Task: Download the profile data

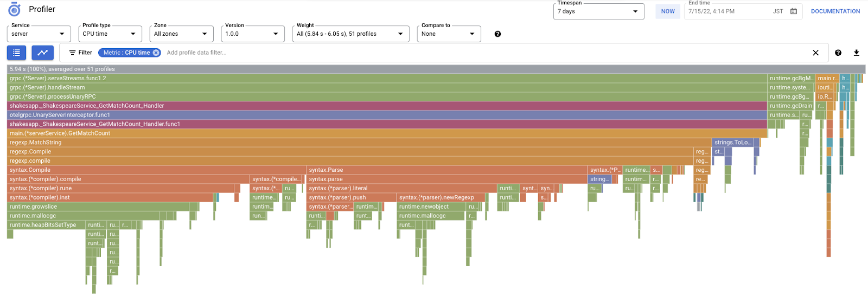Action: [x=857, y=53]
